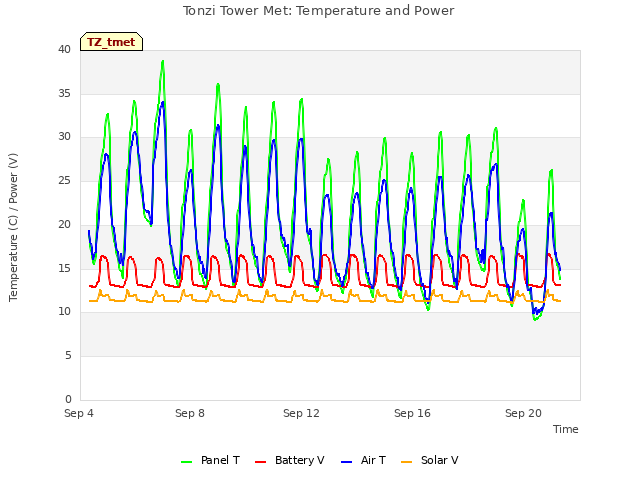Click the 15 y-axis tick label

coord(64,268)
